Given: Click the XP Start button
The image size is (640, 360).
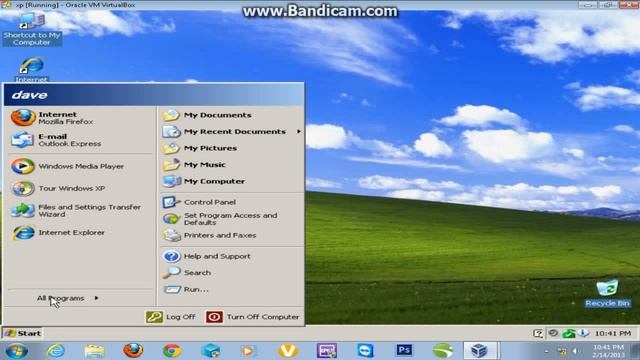Looking at the screenshot, I should coord(23,333).
